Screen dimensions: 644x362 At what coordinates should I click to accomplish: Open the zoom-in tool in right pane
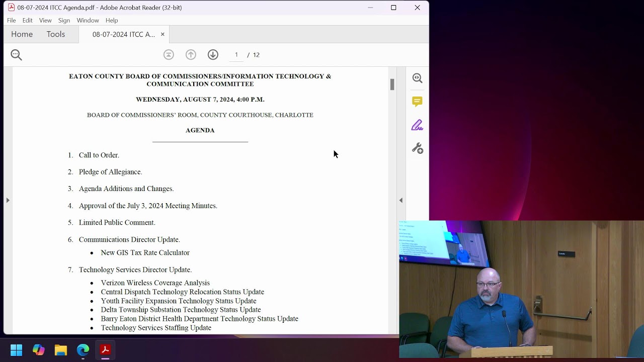(x=417, y=78)
